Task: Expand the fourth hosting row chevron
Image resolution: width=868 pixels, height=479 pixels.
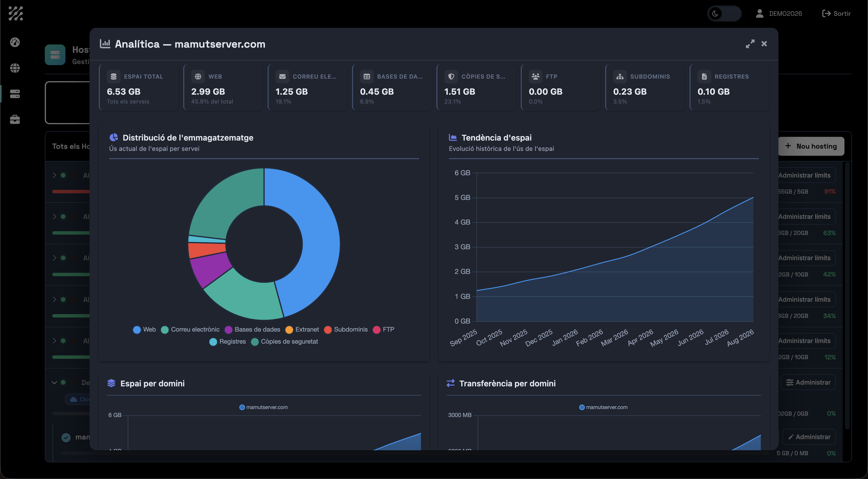Action: click(54, 299)
